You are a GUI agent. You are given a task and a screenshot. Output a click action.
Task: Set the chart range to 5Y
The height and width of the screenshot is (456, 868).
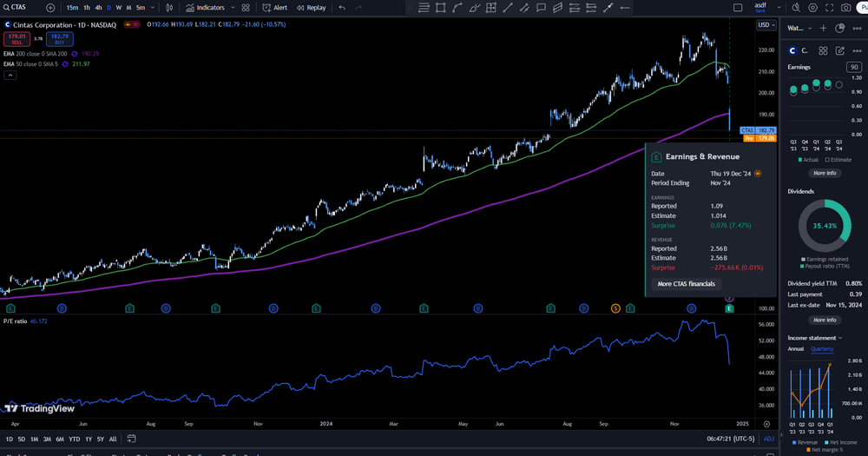(100, 439)
